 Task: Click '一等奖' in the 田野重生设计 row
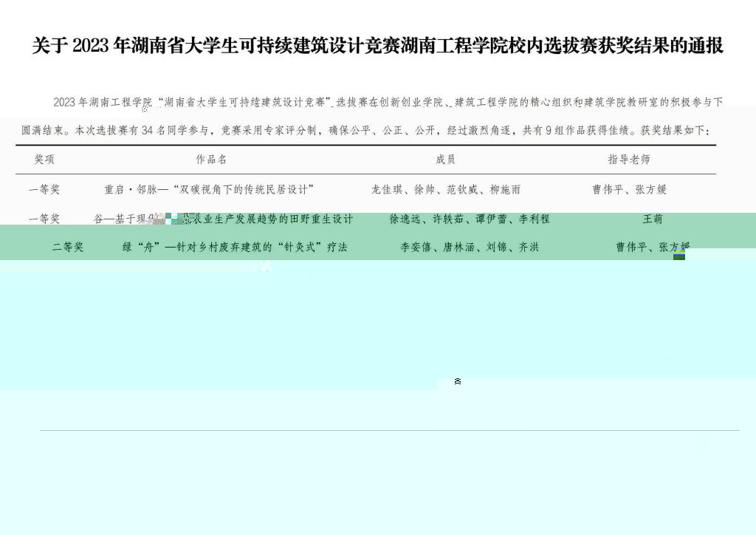click(44, 219)
